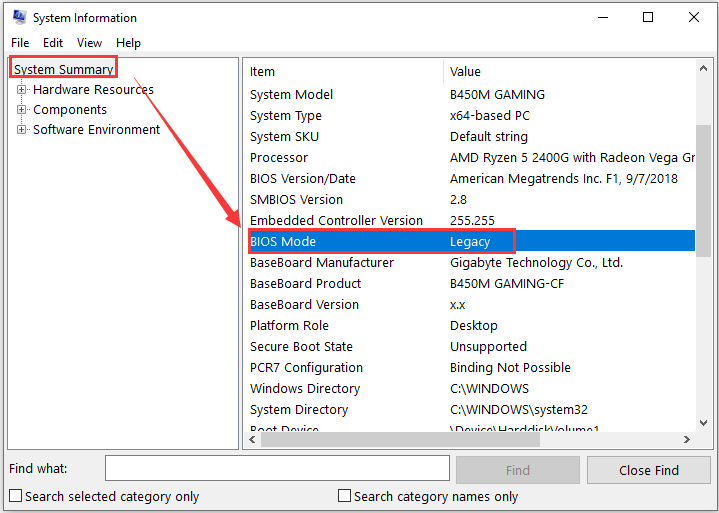Expand the Software Environment node
The height and width of the screenshot is (513, 719).
21,130
